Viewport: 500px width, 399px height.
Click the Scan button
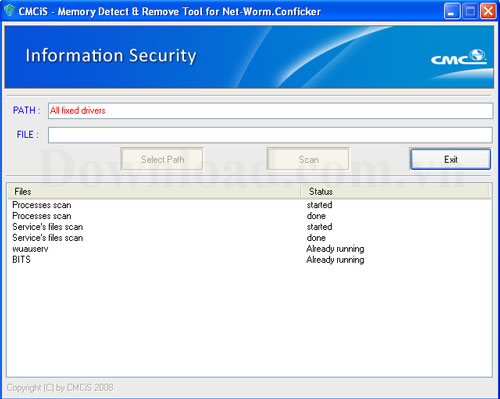tap(308, 159)
